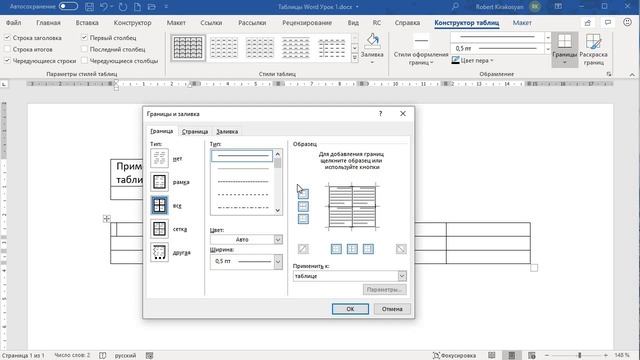Click diagonal down border button
This screenshot has height=360, width=640.
click(x=401, y=249)
